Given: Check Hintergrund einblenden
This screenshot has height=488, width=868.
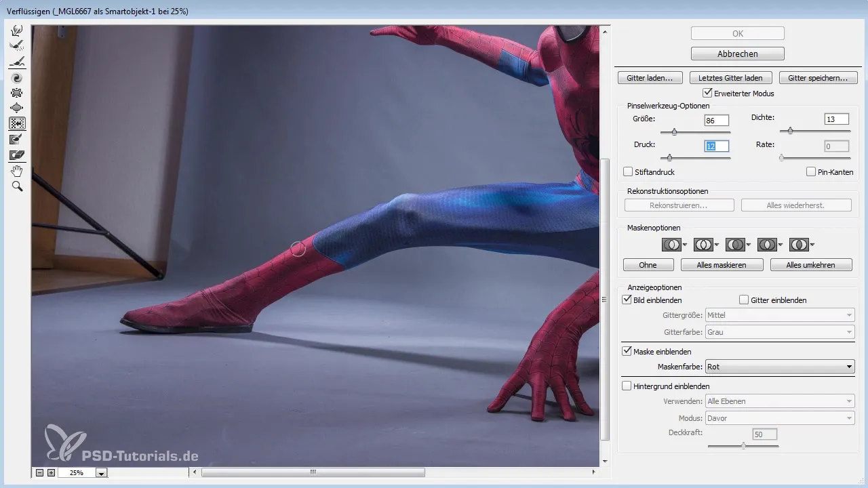Looking at the screenshot, I should point(627,386).
